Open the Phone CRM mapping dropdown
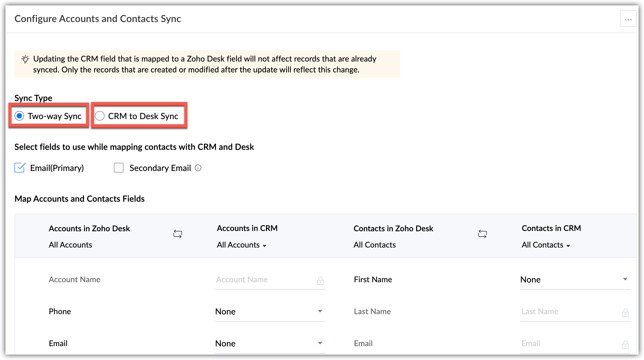The height and width of the screenshot is (360, 644). click(x=270, y=311)
